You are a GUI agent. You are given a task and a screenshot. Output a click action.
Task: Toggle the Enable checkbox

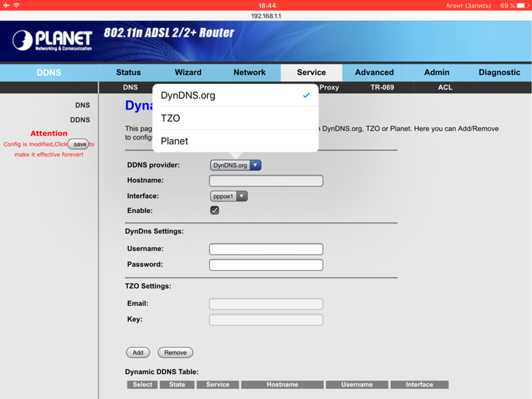(x=214, y=210)
